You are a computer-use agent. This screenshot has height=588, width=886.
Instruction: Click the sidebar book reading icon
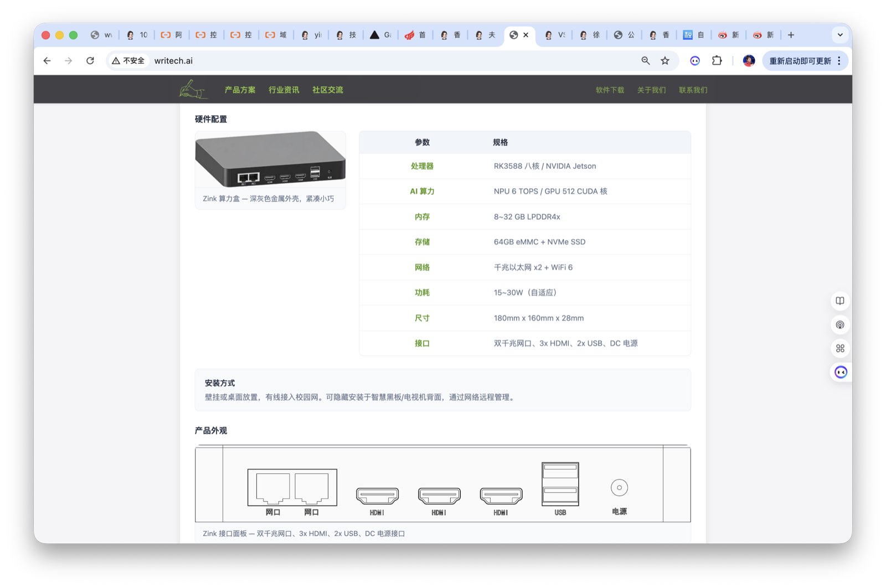coord(840,301)
